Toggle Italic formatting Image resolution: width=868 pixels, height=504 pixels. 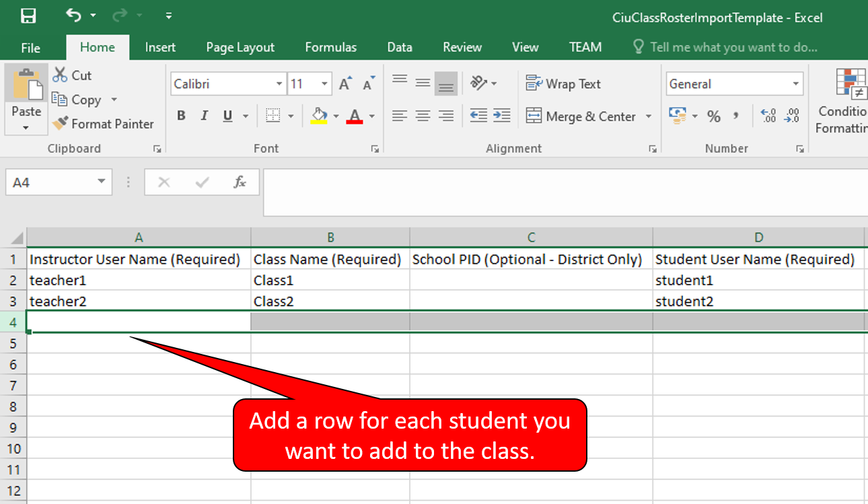(x=205, y=116)
